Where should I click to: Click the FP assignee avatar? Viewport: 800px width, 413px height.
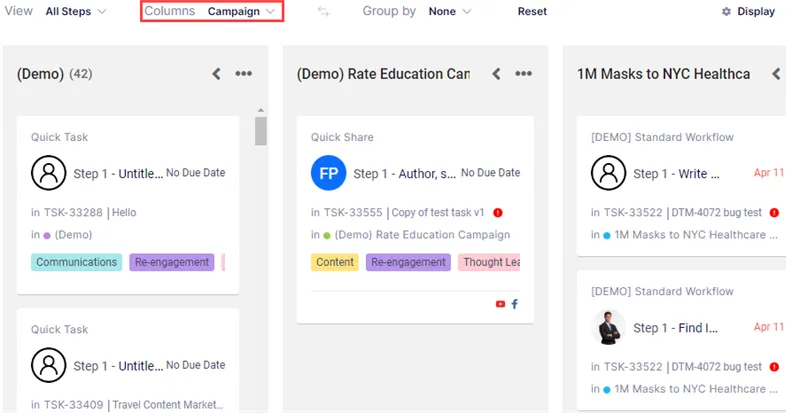329,173
